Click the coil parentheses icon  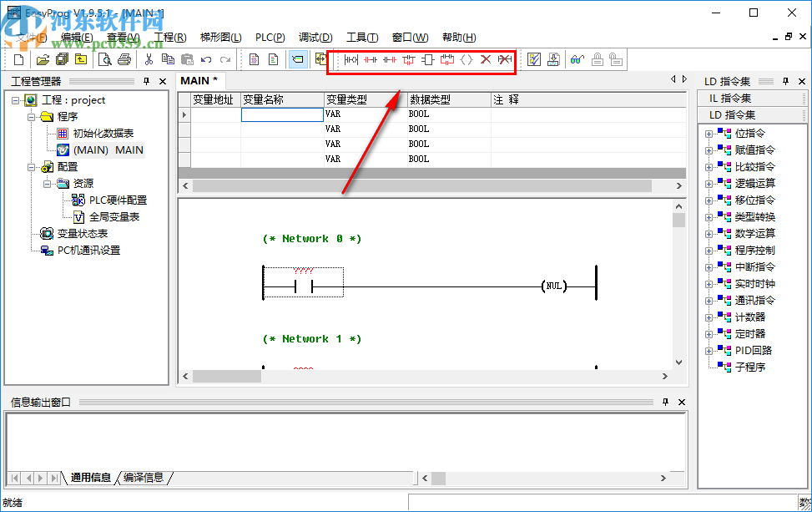467,60
